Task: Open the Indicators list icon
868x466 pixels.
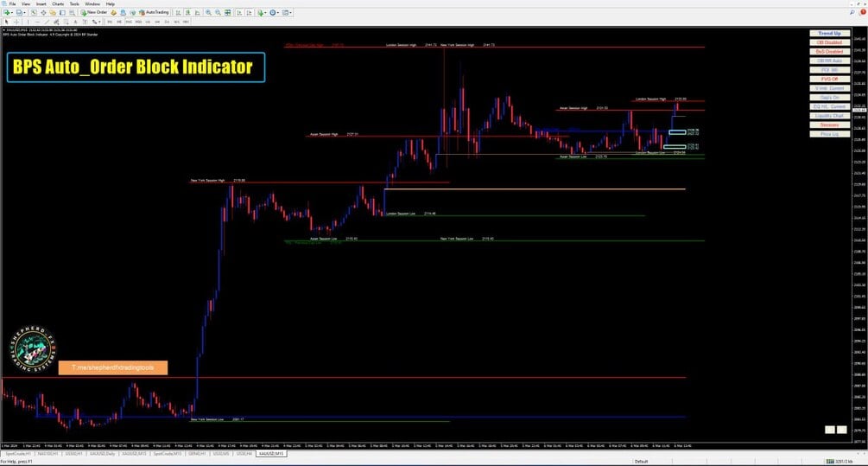Action: coord(260,12)
